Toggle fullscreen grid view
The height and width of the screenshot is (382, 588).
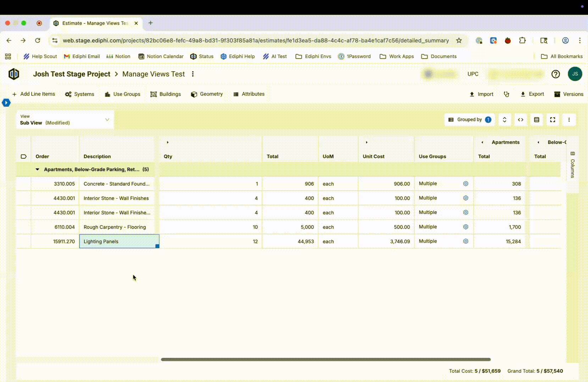(553, 120)
